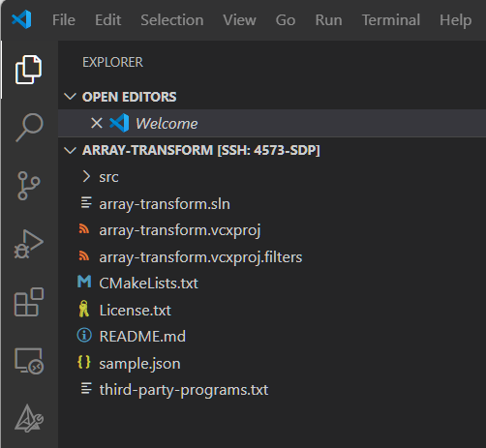
Task: Open the File menu
Action: tap(64, 20)
